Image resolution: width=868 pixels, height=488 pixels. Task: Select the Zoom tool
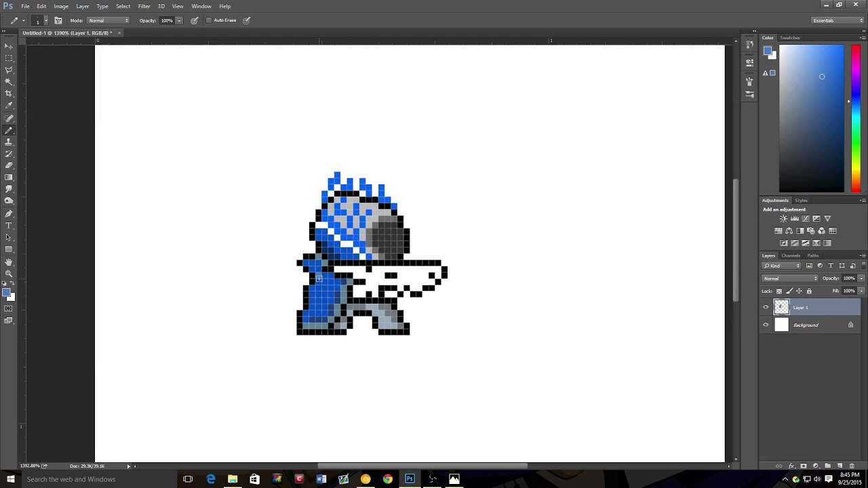9,273
